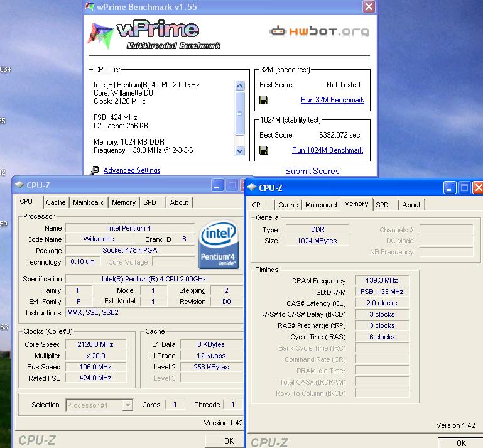Click the Bus Speed 106.0 MHz field
The height and width of the screenshot is (448, 483).
coord(95,367)
